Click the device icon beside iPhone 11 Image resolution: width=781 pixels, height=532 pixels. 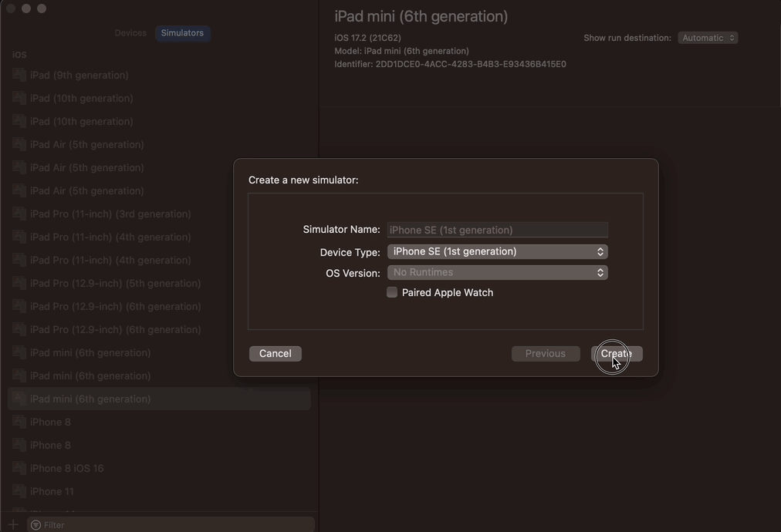click(19, 491)
